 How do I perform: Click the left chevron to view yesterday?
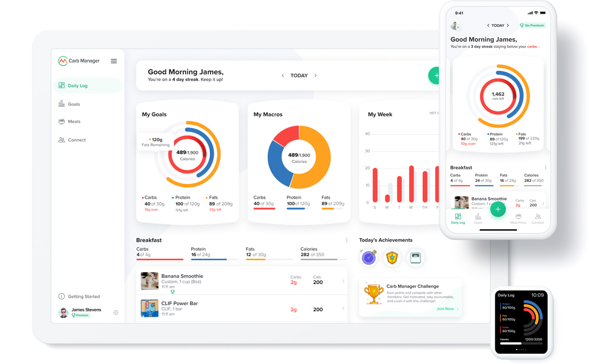pyautogui.click(x=283, y=75)
